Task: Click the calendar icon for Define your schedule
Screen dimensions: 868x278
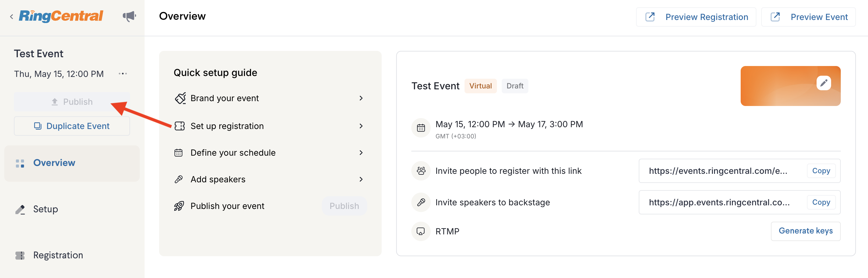Action: pos(178,153)
